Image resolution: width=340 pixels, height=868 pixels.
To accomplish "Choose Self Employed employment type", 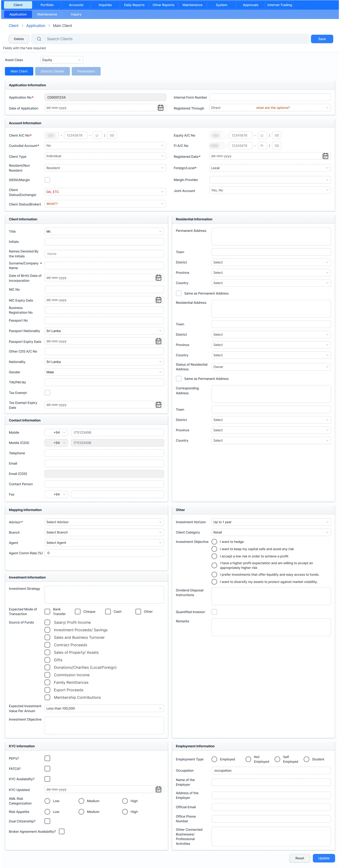I will pos(277,759).
